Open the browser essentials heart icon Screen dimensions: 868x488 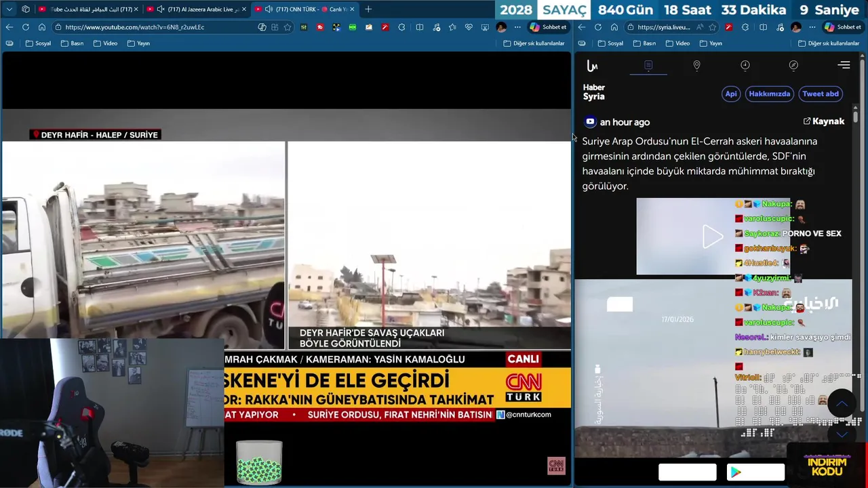click(469, 27)
